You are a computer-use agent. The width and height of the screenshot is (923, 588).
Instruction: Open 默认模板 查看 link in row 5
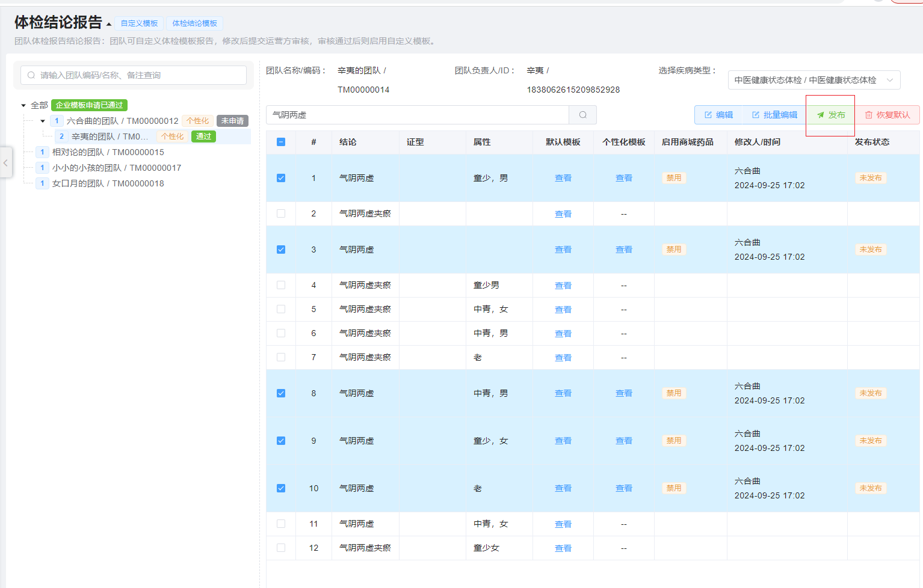[563, 310]
